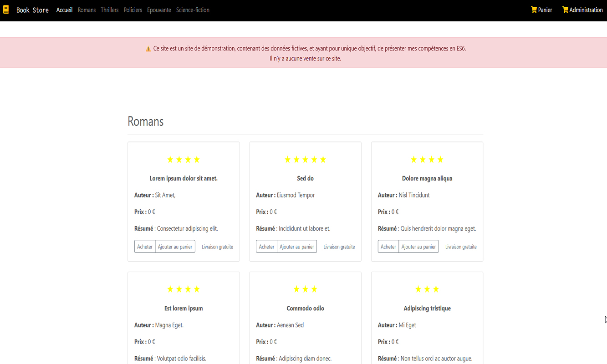Add Dolore magna aliqua to panier
Screen dimensions: 607x364
tap(418, 247)
